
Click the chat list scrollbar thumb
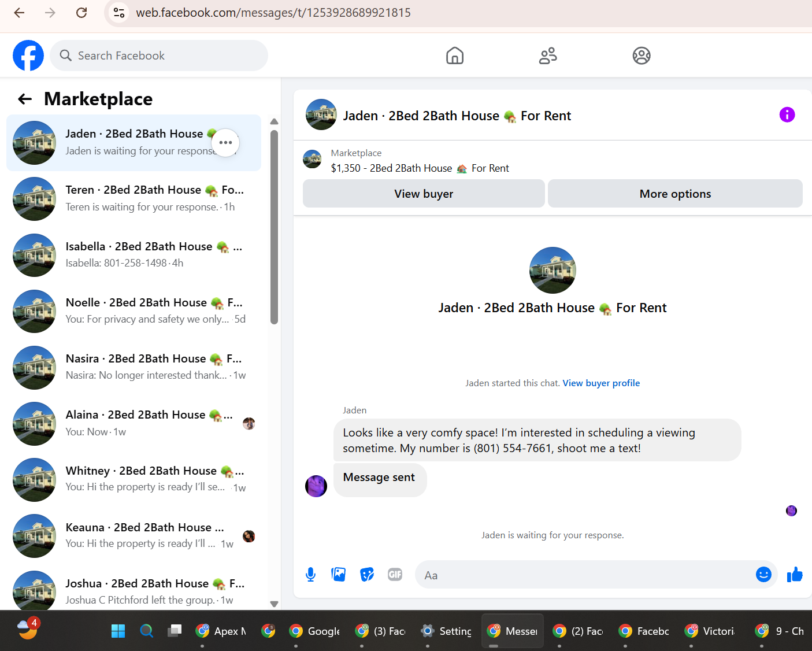(274, 227)
